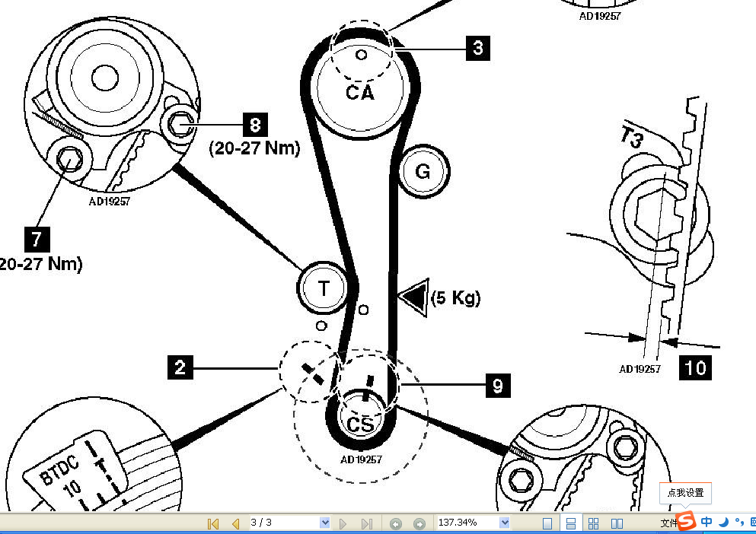Open the page number dropdown showing 3 / 3

[x=325, y=523]
